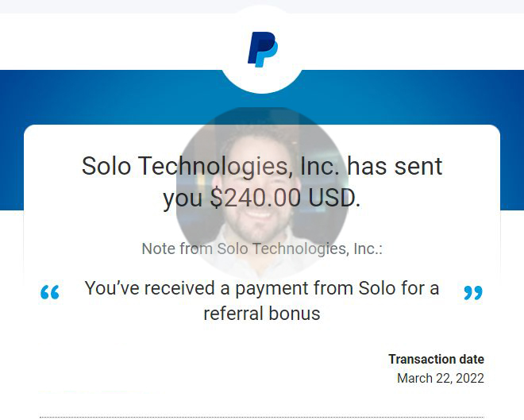Viewport: 524px width, 420px height.
Task: Click "Solo Technologies, Inc.:" in the note label
Action: [300, 249]
